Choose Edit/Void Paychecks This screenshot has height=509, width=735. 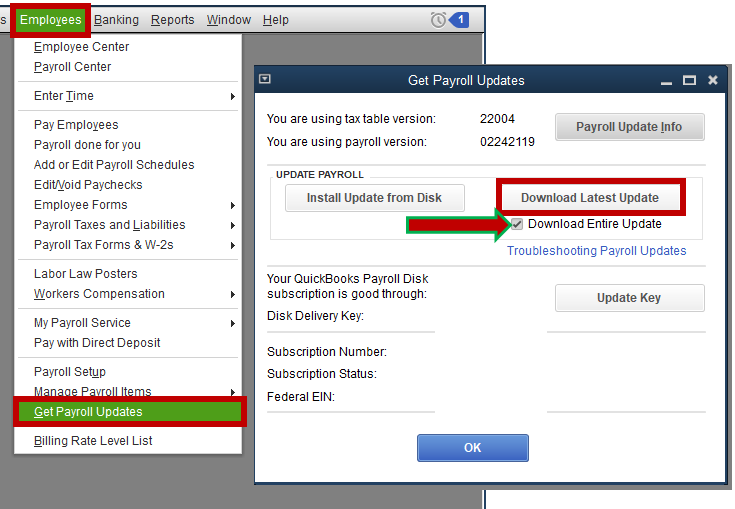pyautogui.click(x=88, y=185)
